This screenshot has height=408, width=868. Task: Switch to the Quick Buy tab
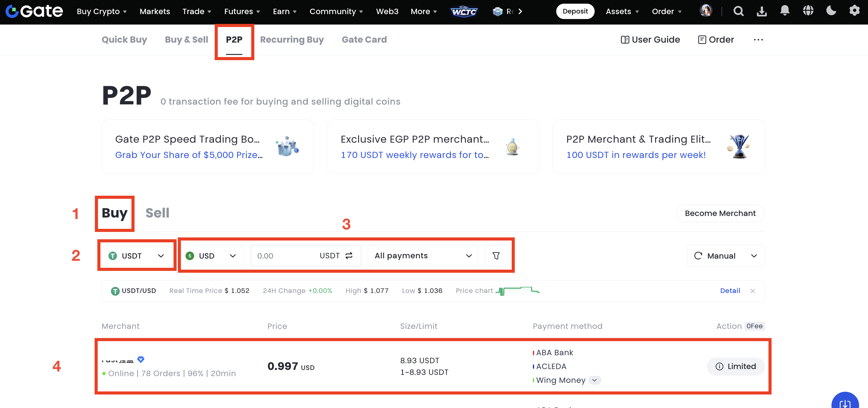(x=124, y=40)
